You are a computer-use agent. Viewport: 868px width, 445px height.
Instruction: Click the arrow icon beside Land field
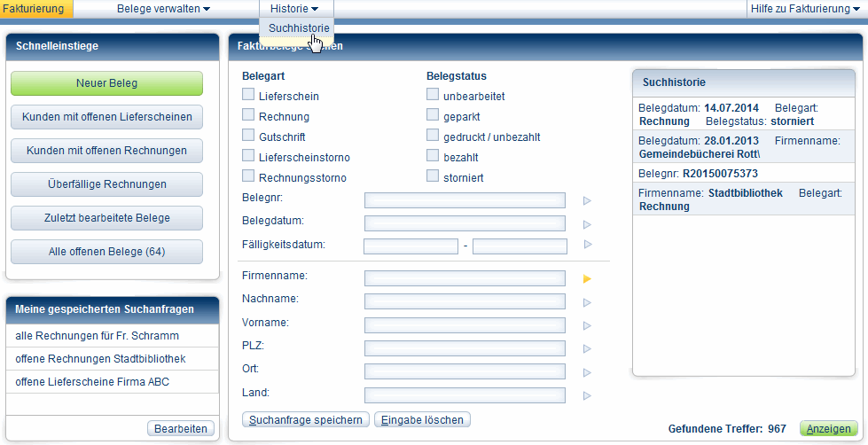pyautogui.click(x=586, y=395)
